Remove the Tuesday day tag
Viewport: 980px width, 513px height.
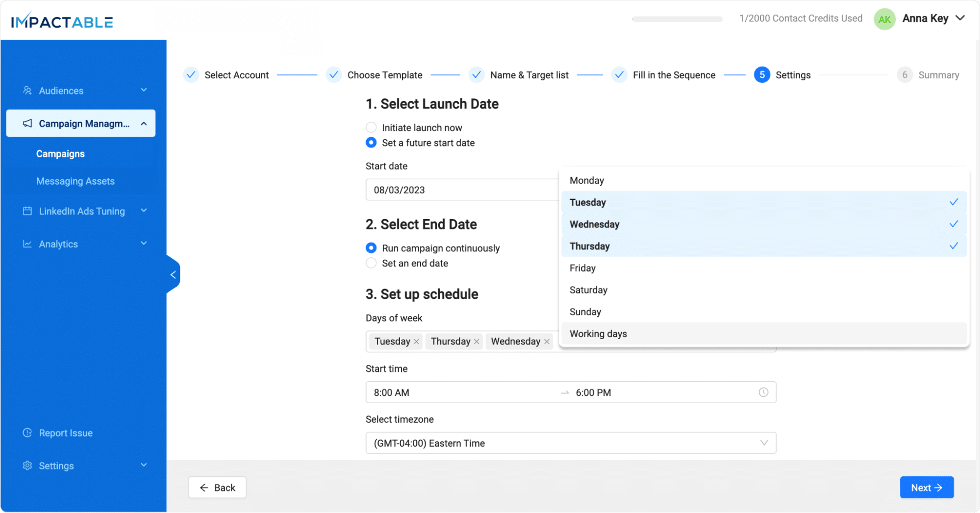(416, 341)
